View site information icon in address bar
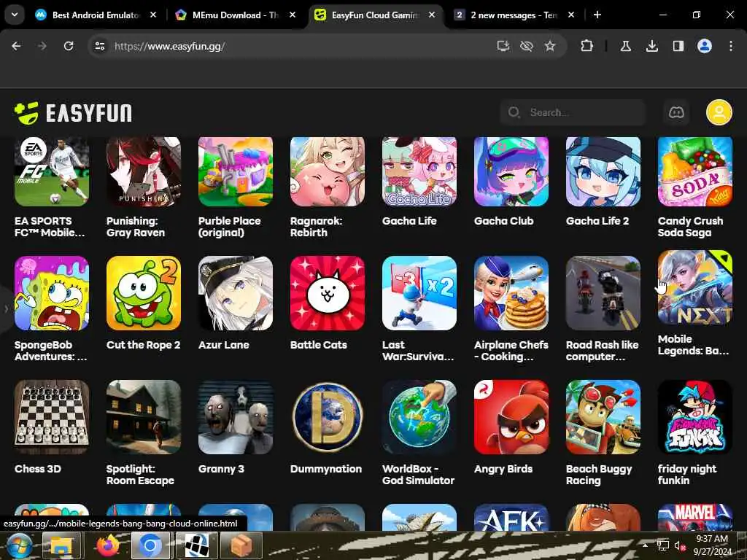Image resolution: width=747 pixels, height=560 pixels. [99, 46]
